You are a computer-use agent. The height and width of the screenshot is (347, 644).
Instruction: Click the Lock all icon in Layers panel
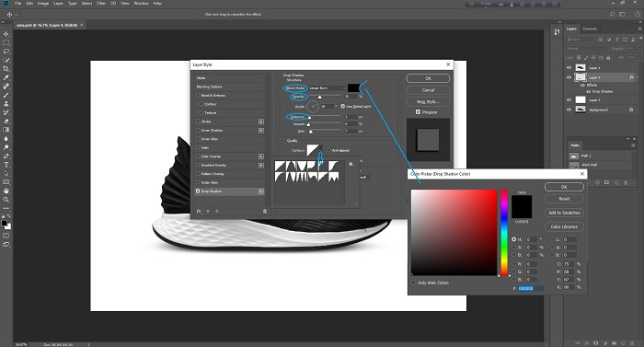[x=609, y=58]
